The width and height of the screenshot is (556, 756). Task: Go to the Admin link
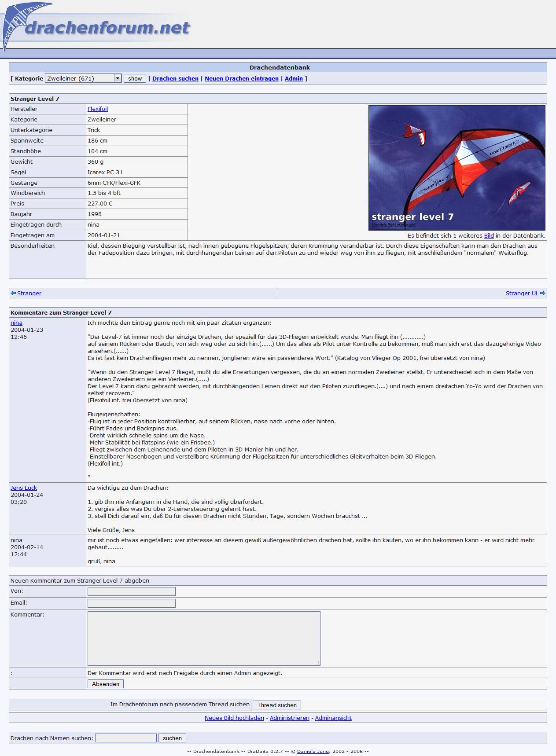(x=294, y=78)
